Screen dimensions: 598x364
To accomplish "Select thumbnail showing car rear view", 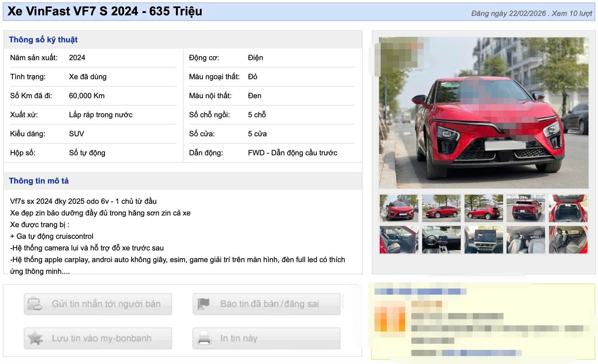I will click(526, 208).
